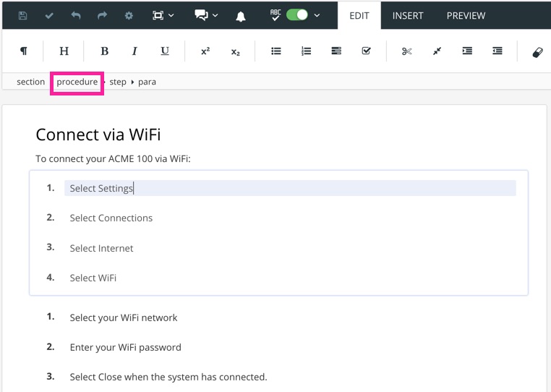This screenshot has width=551, height=392.
Task: Switch to the PREVIEW tab
Action: coord(466,15)
